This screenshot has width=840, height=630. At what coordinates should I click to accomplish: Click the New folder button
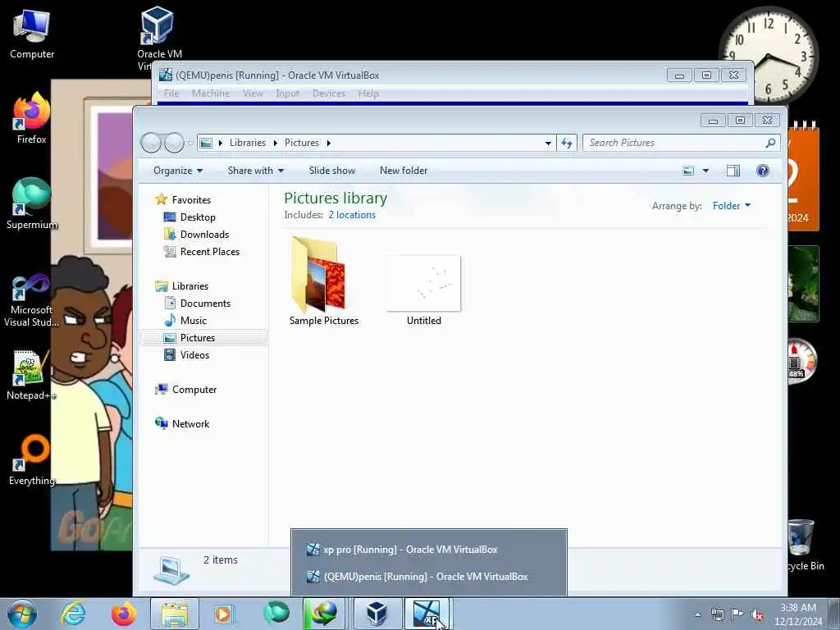(404, 171)
